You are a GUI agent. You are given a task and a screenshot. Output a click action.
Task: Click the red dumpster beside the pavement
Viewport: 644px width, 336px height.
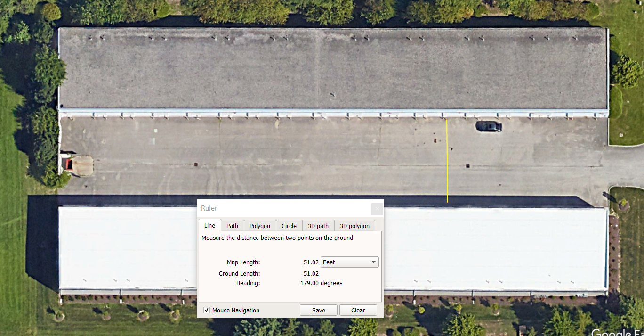click(x=68, y=164)
